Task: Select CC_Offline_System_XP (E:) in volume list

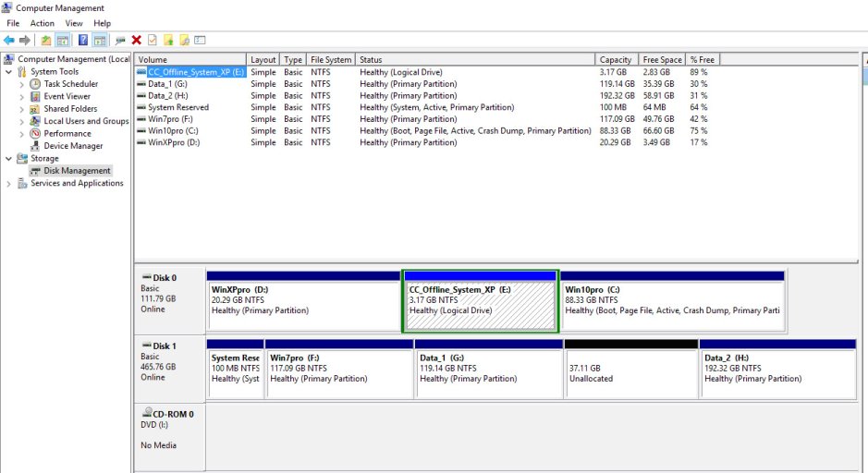Action: coord(426,72)
